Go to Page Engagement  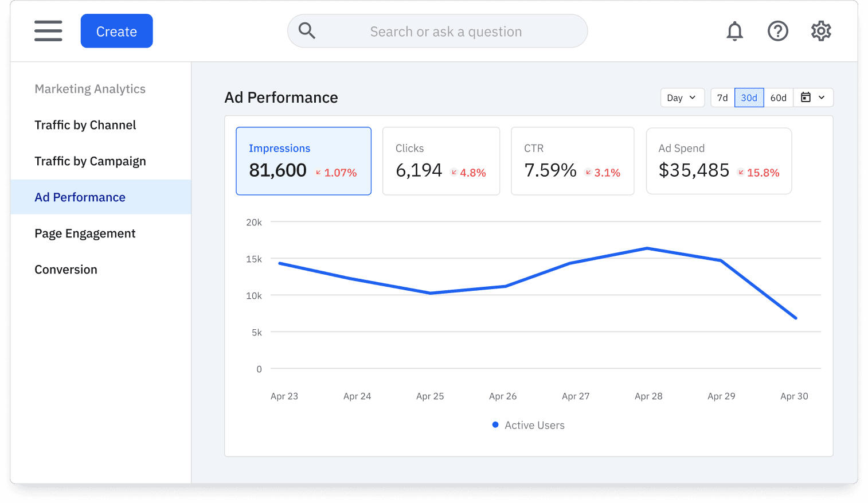pyautogui.click(x=85, y=233)
